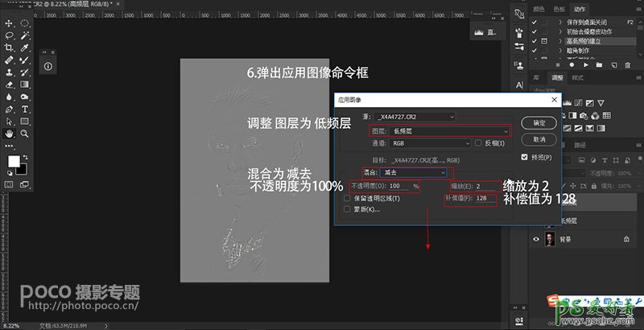Screen dimensions: 644x330
Task: Select the Path Selection arrow tool
Action: point(9,122)
